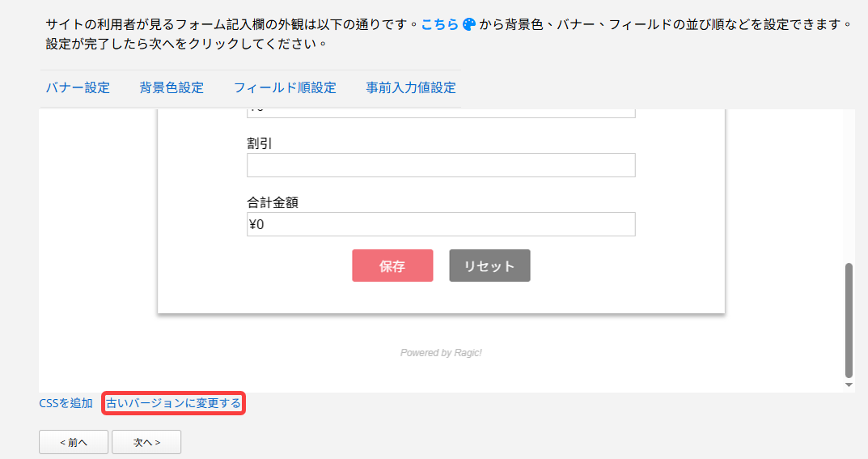868x459 pixels.
Task: Click the preview's vertical scrollbar thumb
Action: pyautogui.click(x=849, y=320)
